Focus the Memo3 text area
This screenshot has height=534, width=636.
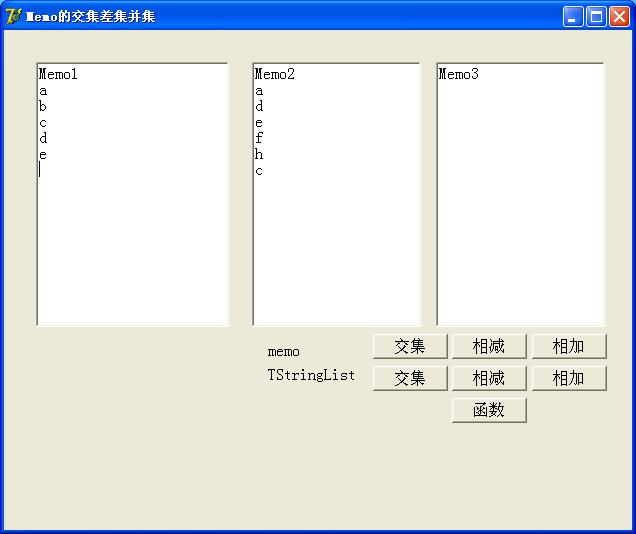click(520, 194)
